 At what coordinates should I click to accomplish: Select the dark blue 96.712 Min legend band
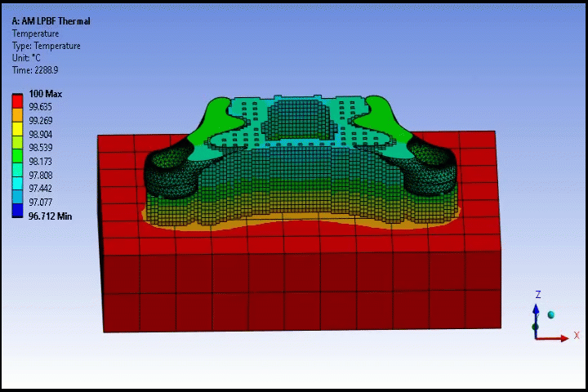(17, 211)
